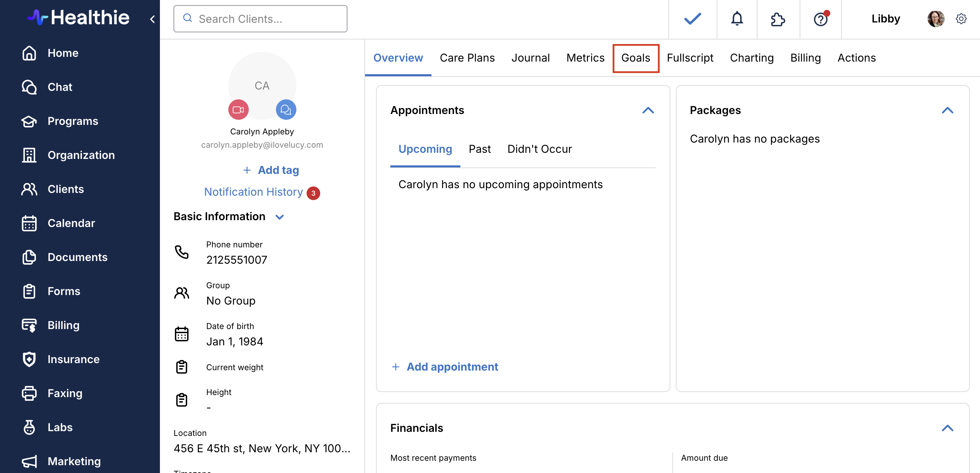
Task: Switch to the Goals tab
Action: (635, 58)
